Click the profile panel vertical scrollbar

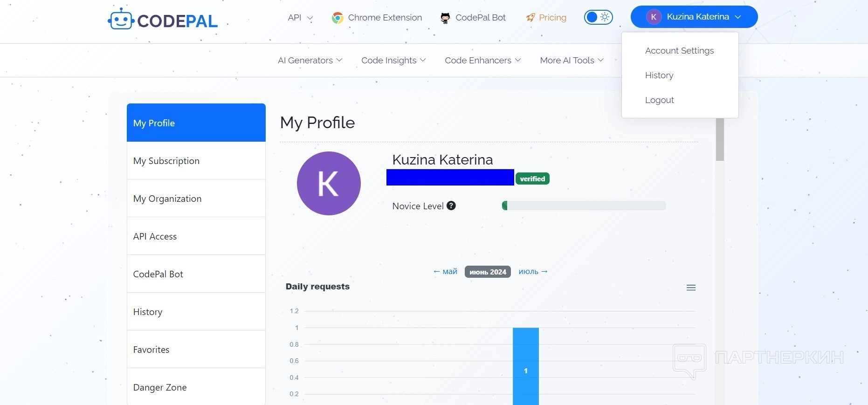click(720, 140)
